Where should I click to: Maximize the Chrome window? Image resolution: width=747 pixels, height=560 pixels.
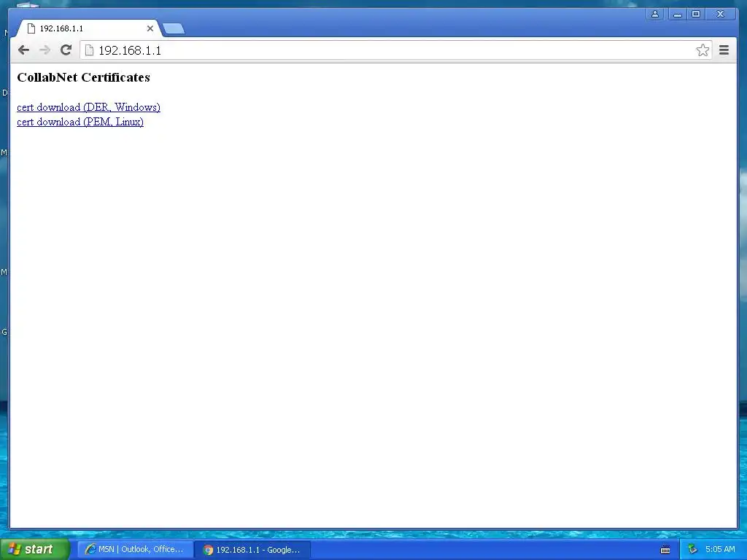click(x=696, y=15)
